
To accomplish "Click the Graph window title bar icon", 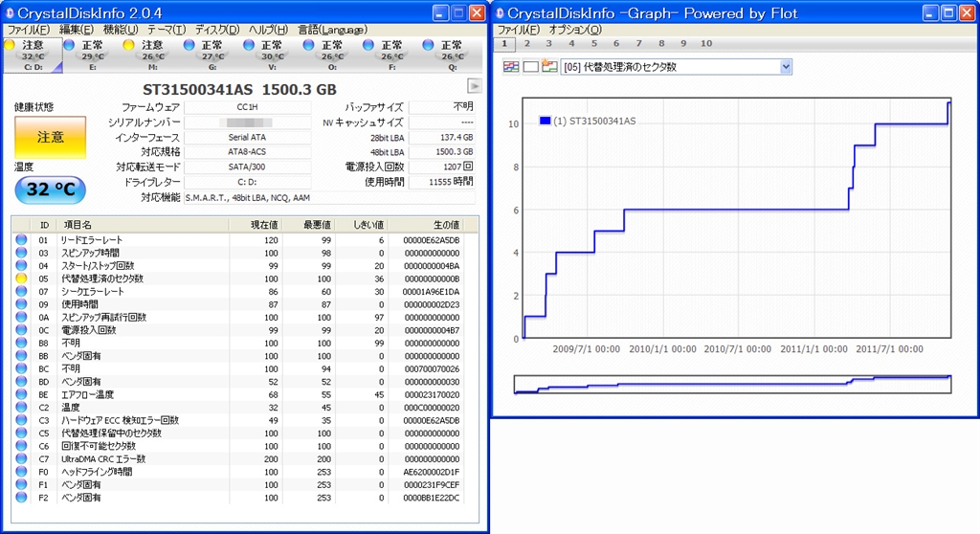I will coord(500,12).
